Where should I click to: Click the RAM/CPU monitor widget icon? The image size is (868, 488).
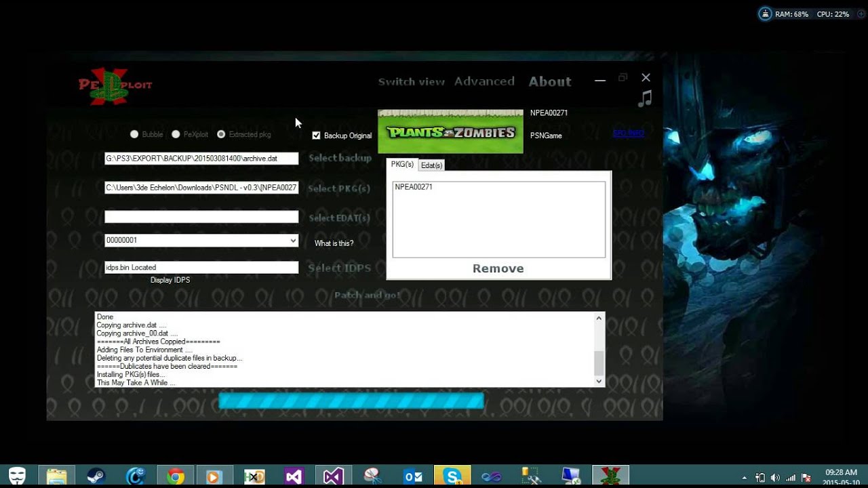point(765,14)
